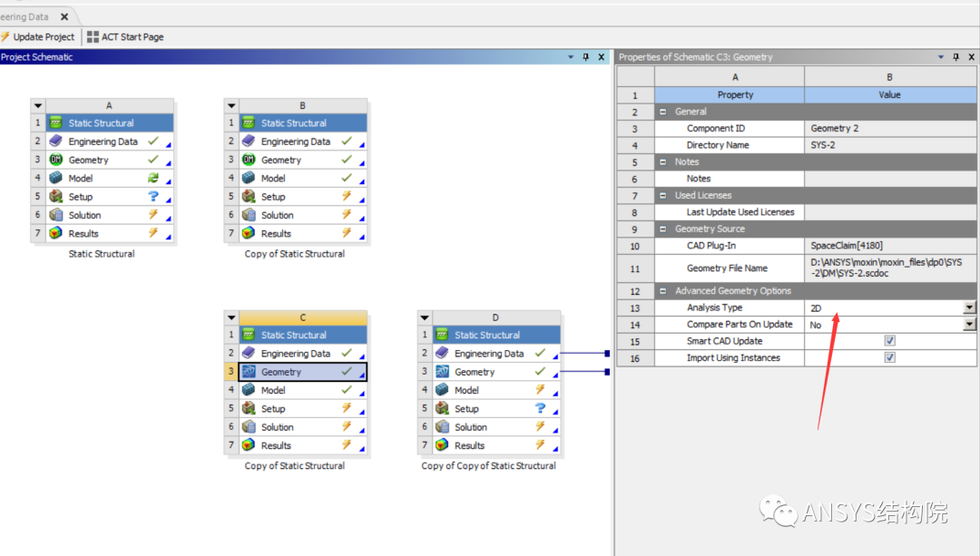The width and height of the screenshot is (980, 556).
Task: Click the Results icon in system A
Action: click(x=55, y=233)
